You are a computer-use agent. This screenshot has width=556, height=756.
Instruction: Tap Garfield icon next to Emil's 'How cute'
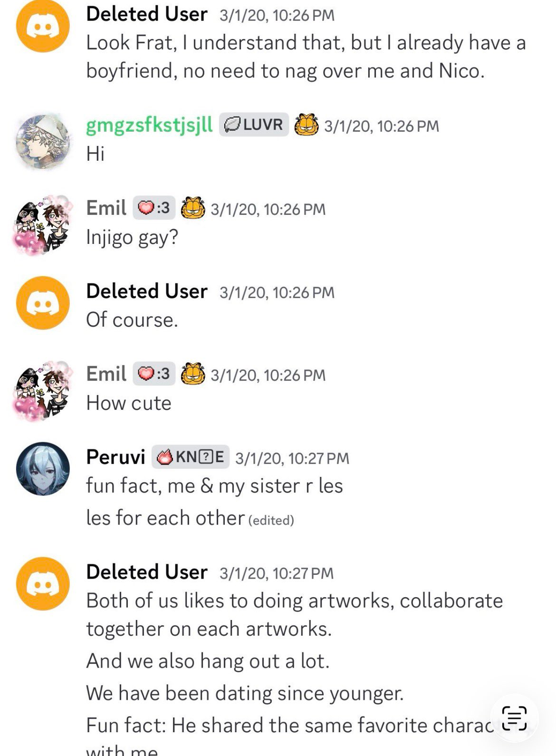[x=193, y=374]
